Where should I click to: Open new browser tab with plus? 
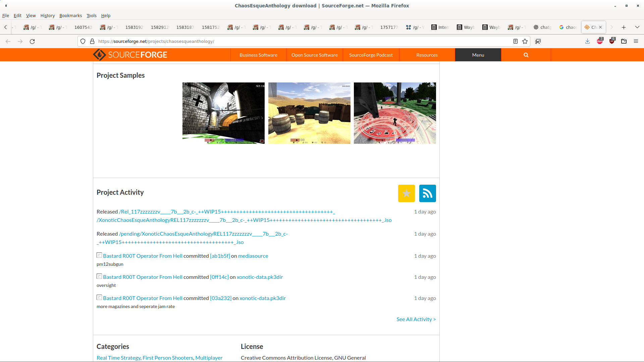(x=624, y=27)
